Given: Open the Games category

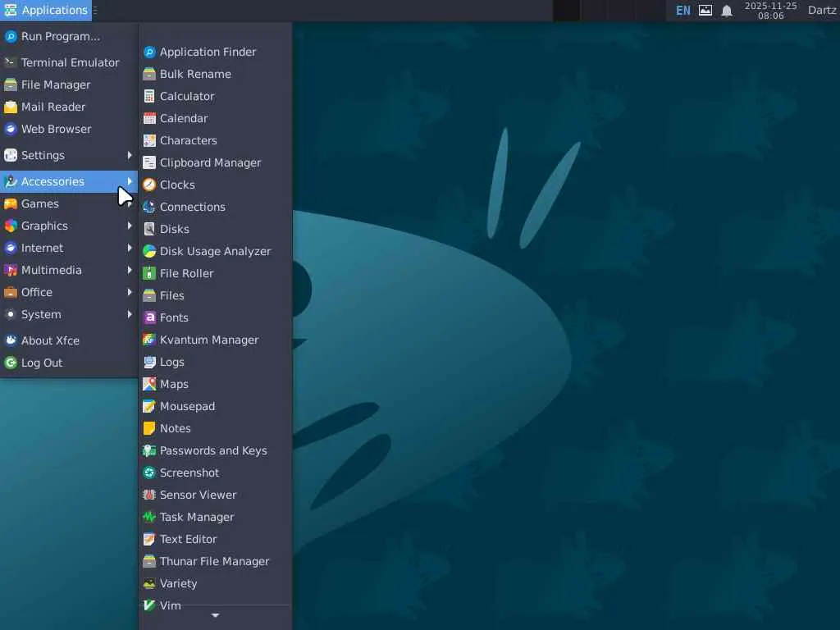Looking at the screenshot, I should 69,203.
